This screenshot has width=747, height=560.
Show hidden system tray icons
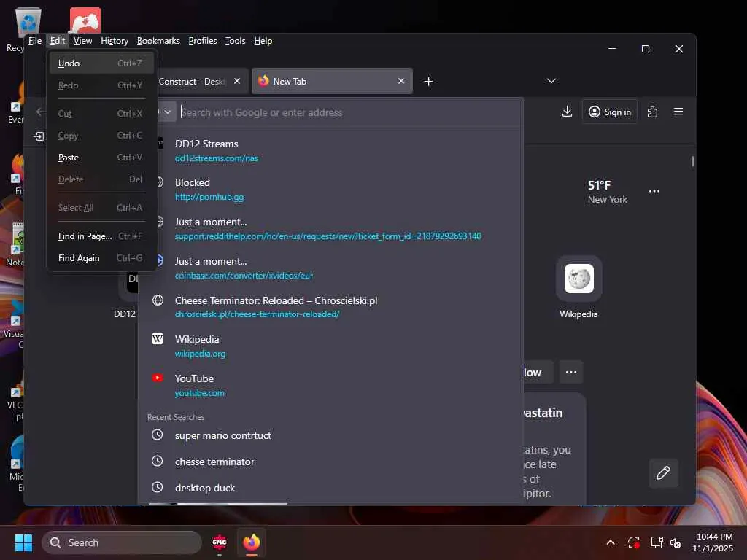click(x=611, y=542)
